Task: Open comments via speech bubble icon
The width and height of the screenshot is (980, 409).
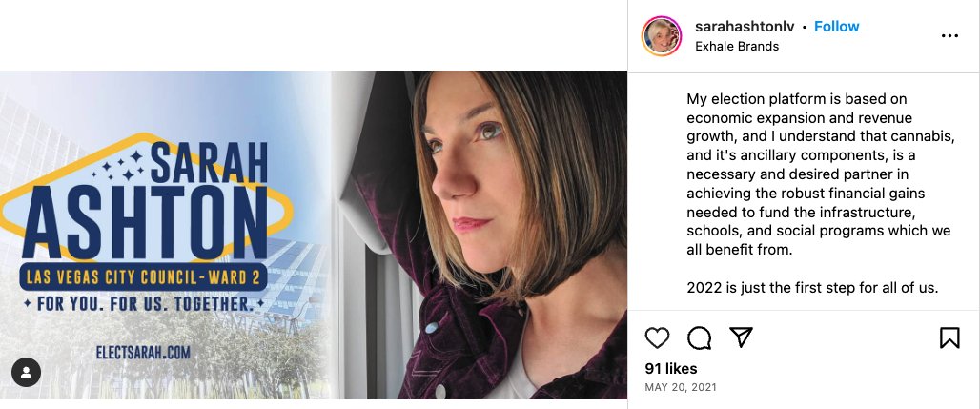Action: tap(699, 337)
